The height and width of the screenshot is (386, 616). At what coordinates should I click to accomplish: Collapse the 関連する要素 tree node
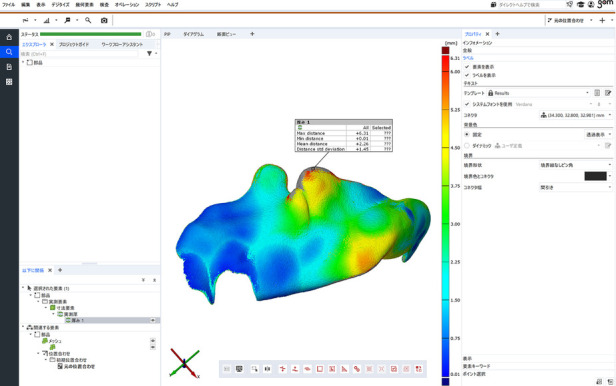tap(23, 327)
